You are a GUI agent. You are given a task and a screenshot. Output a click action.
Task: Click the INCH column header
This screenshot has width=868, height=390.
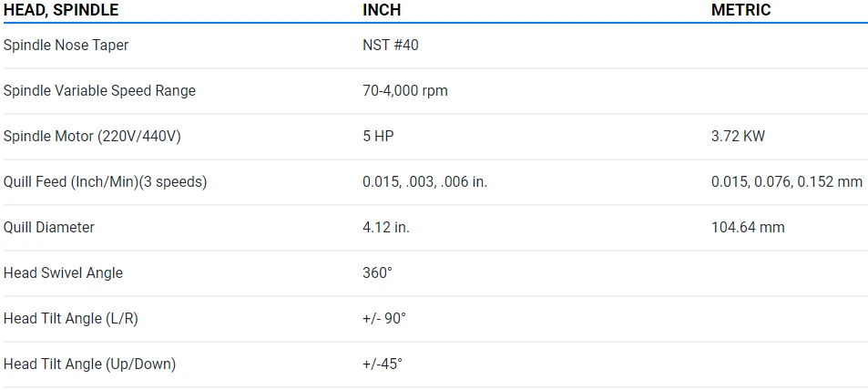[x=382, y=10]
